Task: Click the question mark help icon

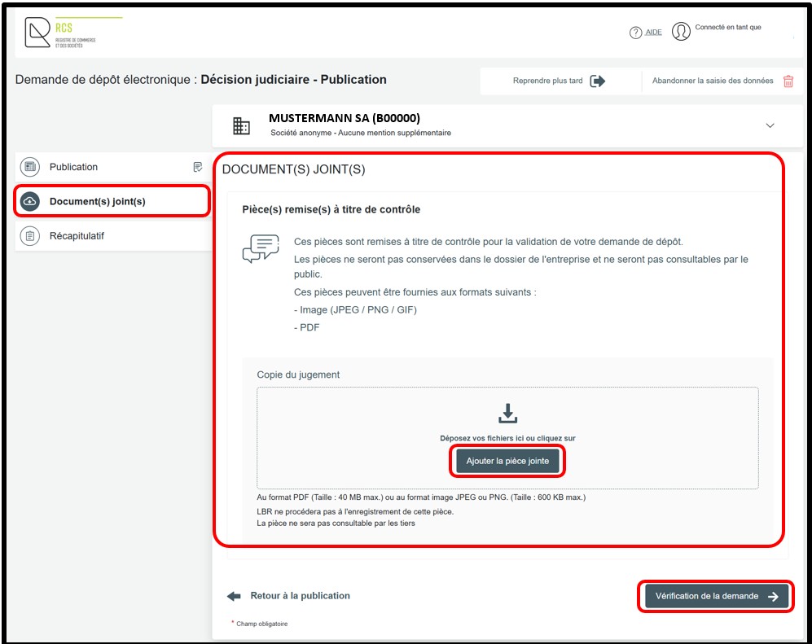Action: (636, 33)
